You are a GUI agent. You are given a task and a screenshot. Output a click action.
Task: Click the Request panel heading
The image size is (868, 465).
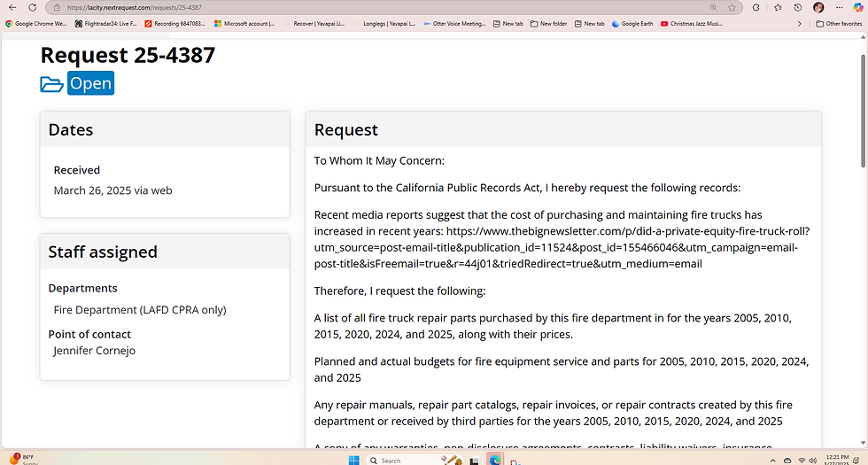pos(346,129)
